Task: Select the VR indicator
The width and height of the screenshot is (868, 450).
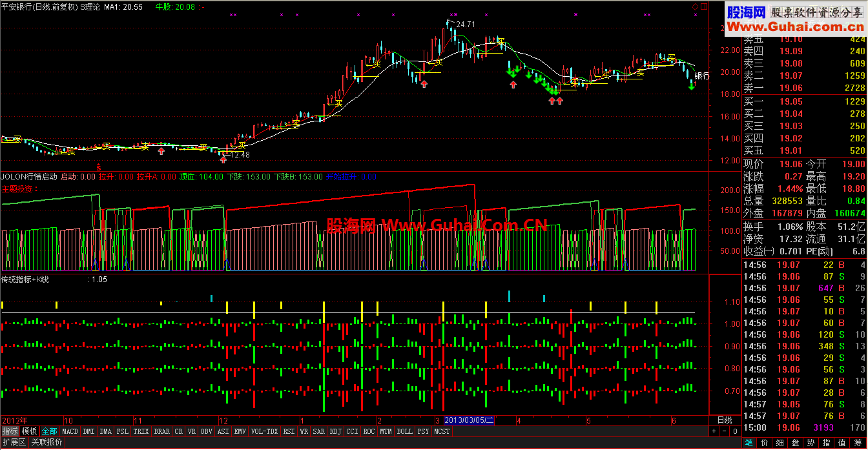Action: point(192,431)
